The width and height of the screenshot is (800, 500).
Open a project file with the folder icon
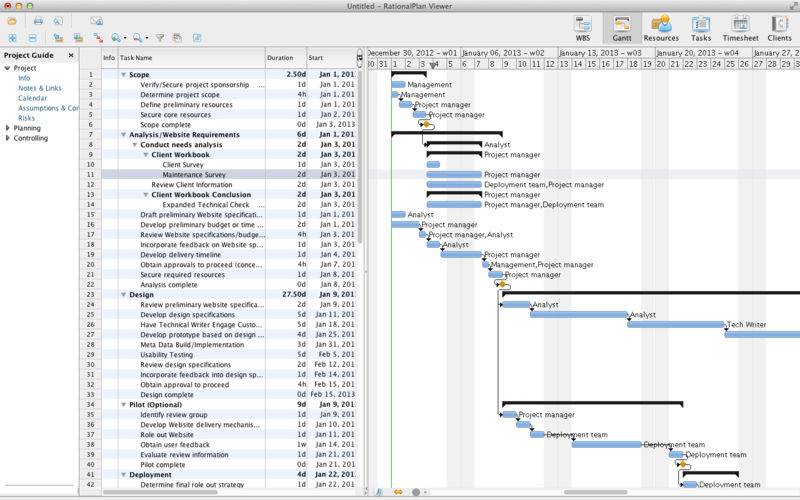coord(11,21)
